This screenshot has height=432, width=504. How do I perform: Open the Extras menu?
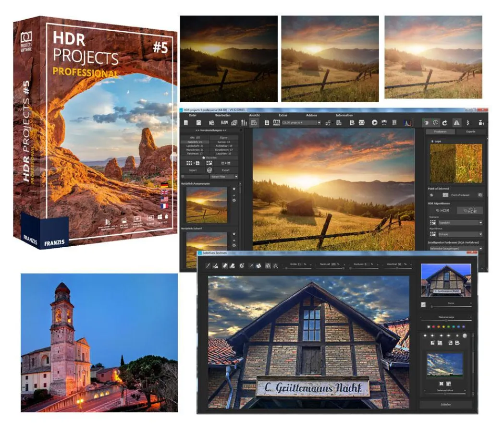(x=282, y=115)
